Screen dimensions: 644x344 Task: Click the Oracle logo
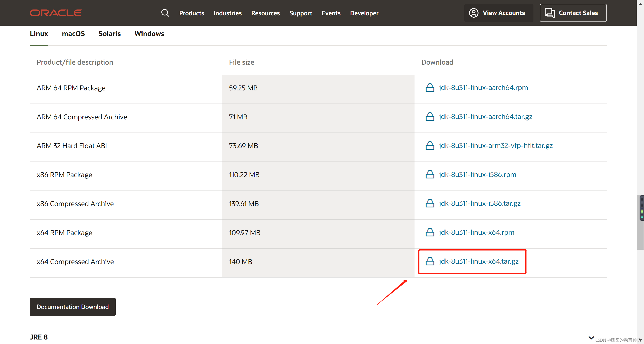56,13
